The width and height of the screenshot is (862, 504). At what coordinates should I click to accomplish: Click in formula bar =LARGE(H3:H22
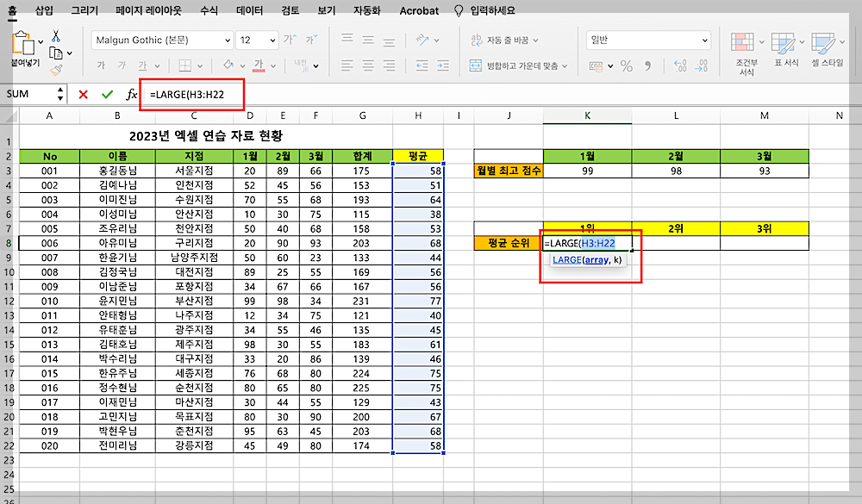click(187, 95)
